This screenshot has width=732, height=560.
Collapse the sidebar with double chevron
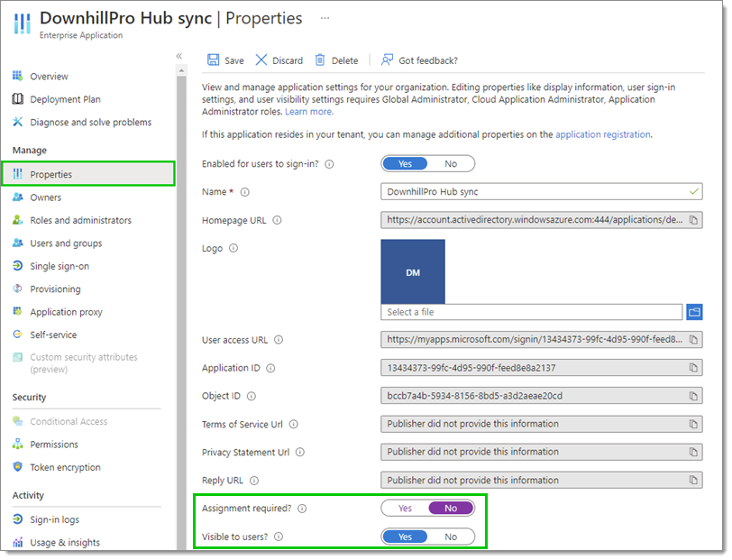[179, 56]
